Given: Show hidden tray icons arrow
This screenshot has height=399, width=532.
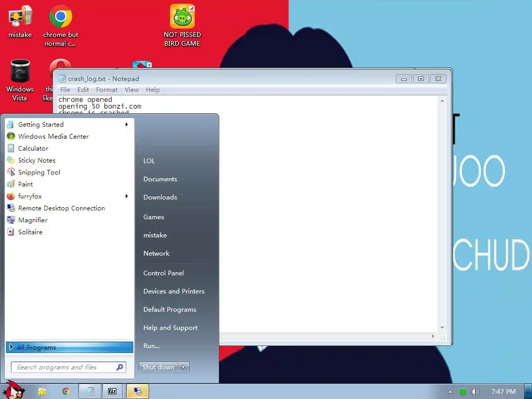Looking at the screenshot, I should [450, 392].
